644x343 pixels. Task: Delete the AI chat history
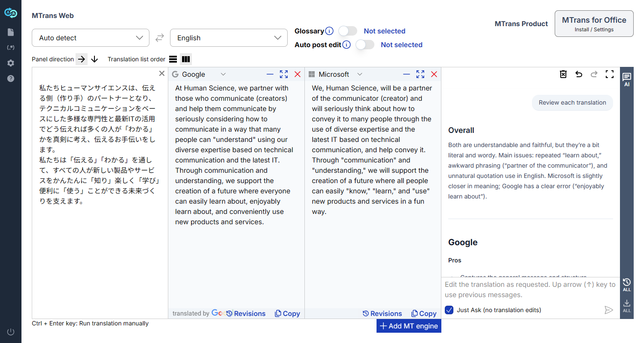pyautogui.click(x=563, y=74)
